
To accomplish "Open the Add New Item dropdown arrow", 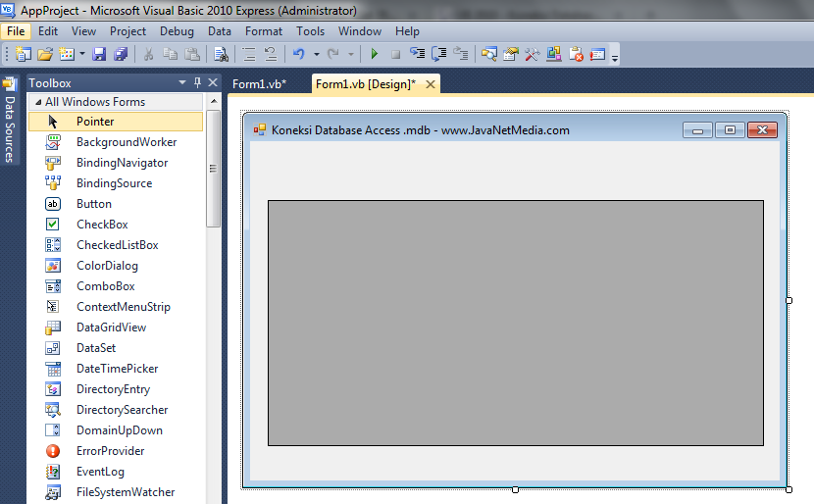I will coord(82,54).
